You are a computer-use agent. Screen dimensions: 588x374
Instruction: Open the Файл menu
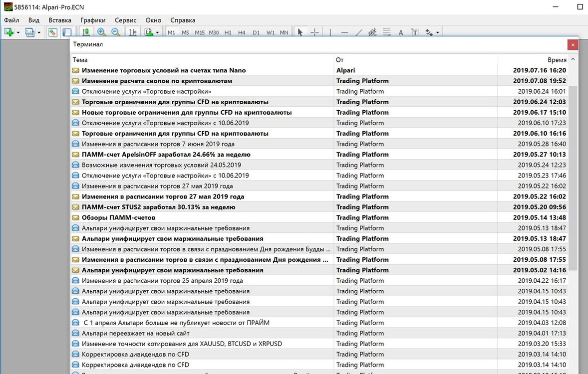pos(11,20)
